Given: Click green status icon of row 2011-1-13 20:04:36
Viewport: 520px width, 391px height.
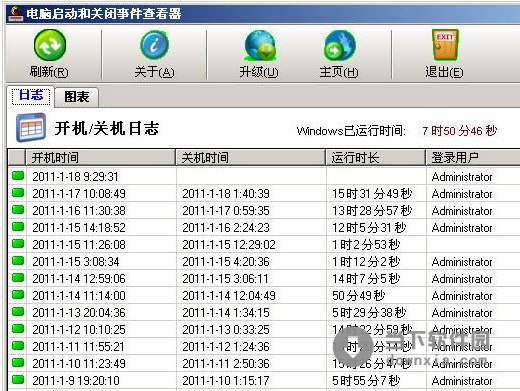Looking at the screenshot, I should [x=18, y=312].
